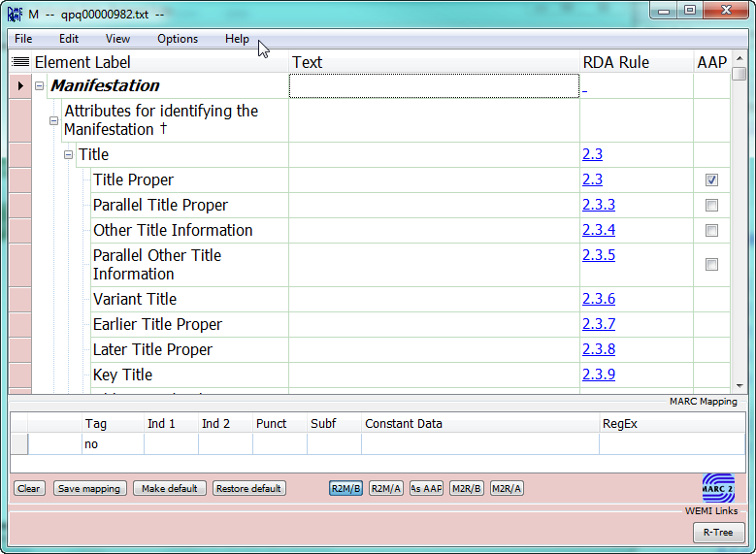Click the scroll down arrow of the grid
Viewport: 756px width, 554px height.
pyautogui.click(x=740, y=386)
